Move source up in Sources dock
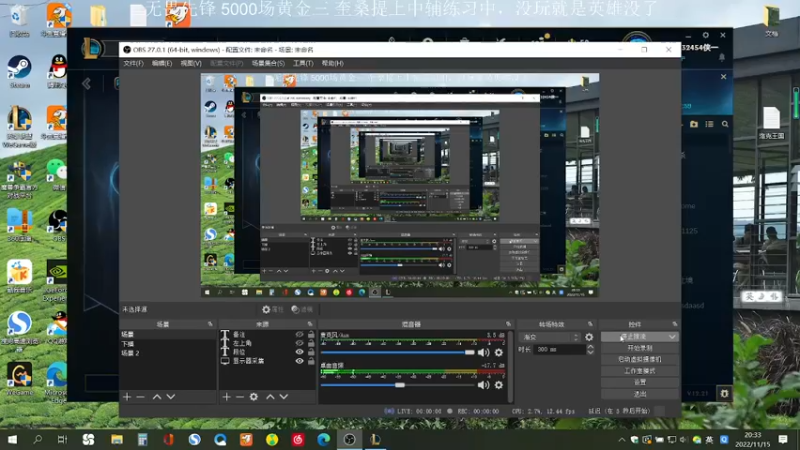 click(270, 396)
